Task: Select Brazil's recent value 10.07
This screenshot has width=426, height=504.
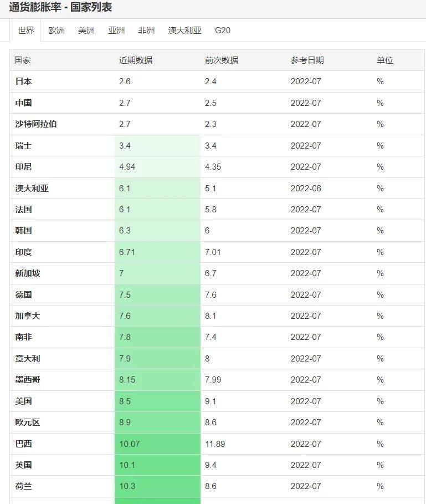Action: 130,444
